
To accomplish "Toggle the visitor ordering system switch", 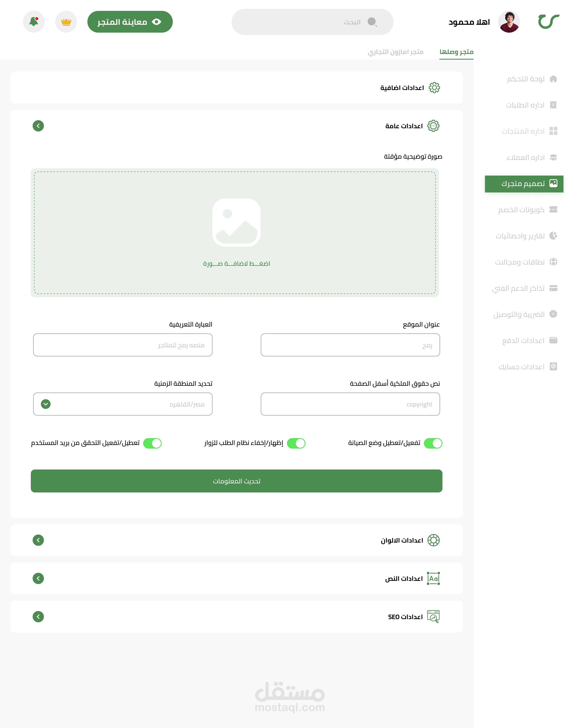I will coord(296,443).
